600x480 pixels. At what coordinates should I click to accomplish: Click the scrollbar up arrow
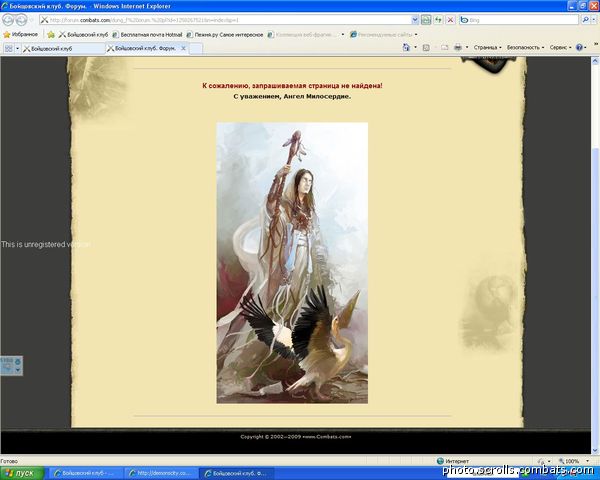tap(595, 61)
